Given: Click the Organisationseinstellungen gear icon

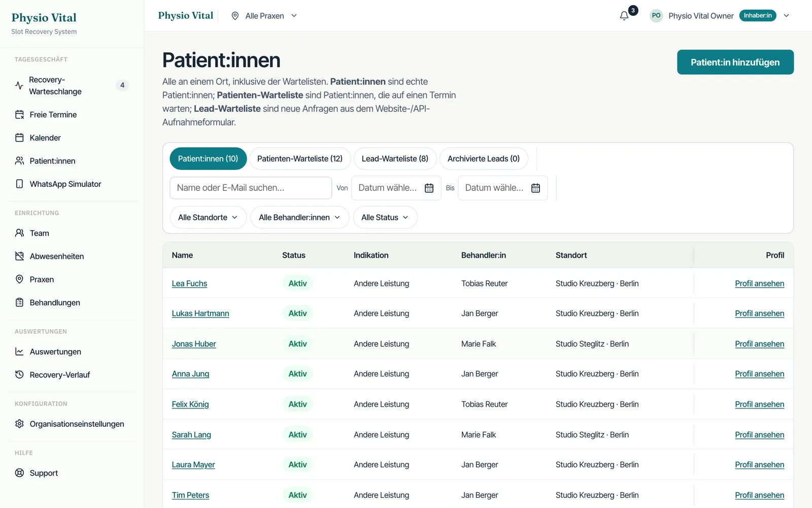Looking at the screenshot, I should (19, 424).
